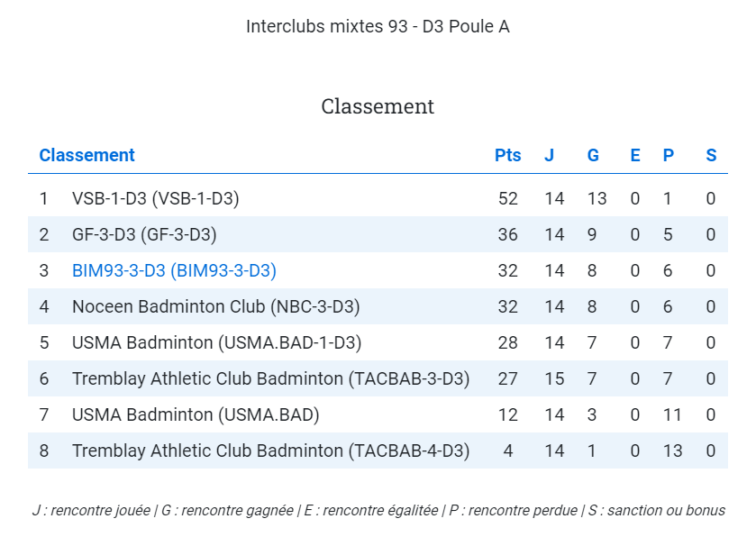Select Tremblay Athletic Club Badminton TACBAB-3-D3
The height and width of the screenshot is (537, 756).
pos(270,378)
